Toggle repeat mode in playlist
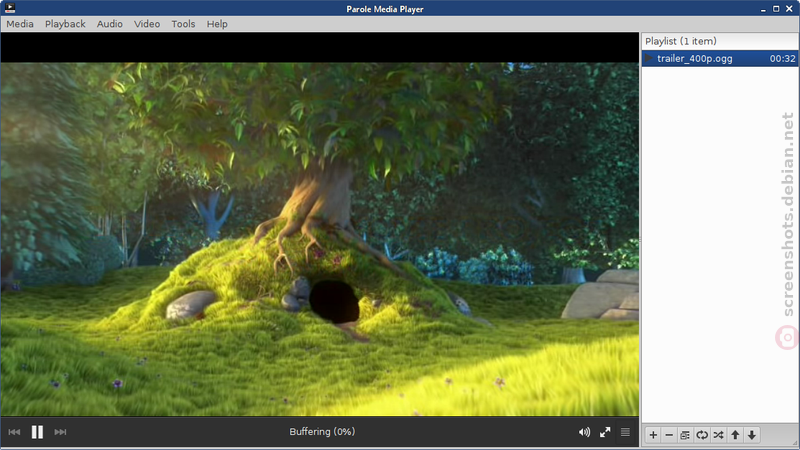 coord(702,435)
